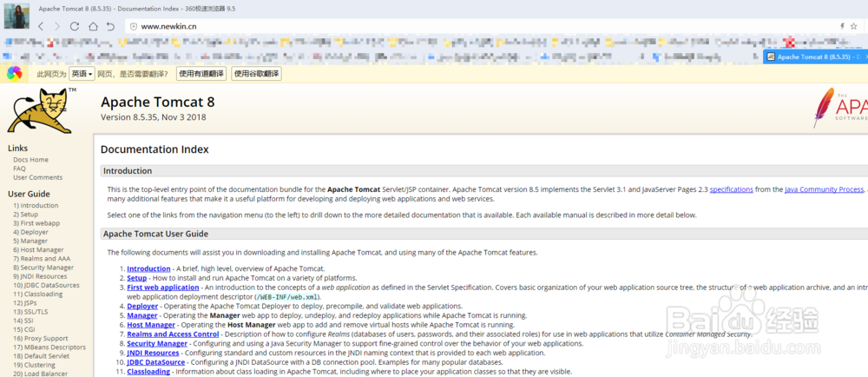Go forward with the browser forward arrow
The height and width of the screenshot is (377, 868).
click(x=57, y=27)
